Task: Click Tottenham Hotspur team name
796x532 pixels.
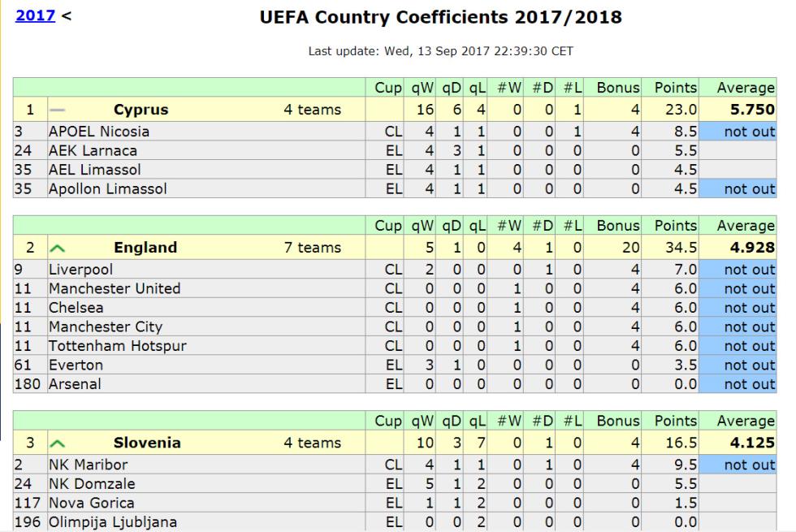Action: tap(117, 346)
